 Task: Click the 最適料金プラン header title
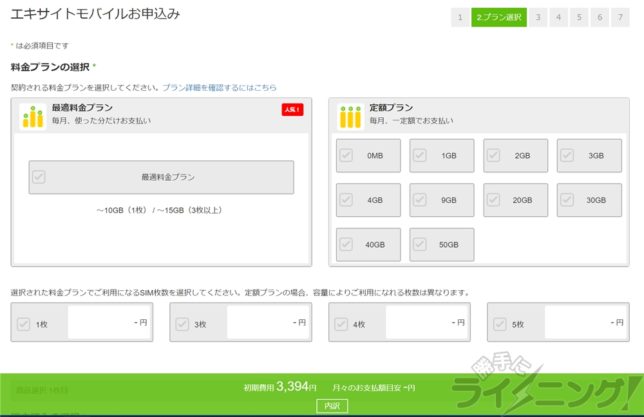coord(82,108)
